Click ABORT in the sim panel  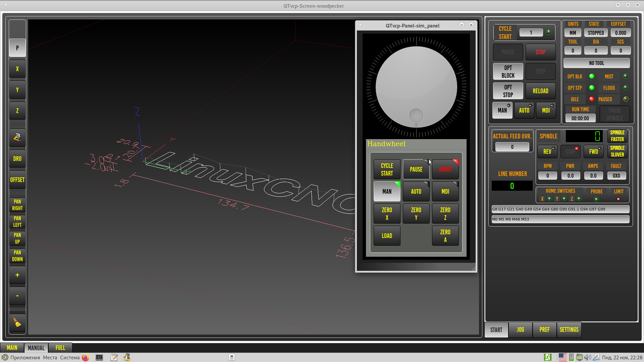(x=445, y=169)
